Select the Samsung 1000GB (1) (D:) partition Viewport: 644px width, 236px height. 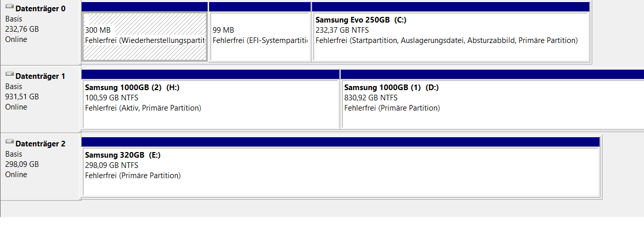pos(493,104)
